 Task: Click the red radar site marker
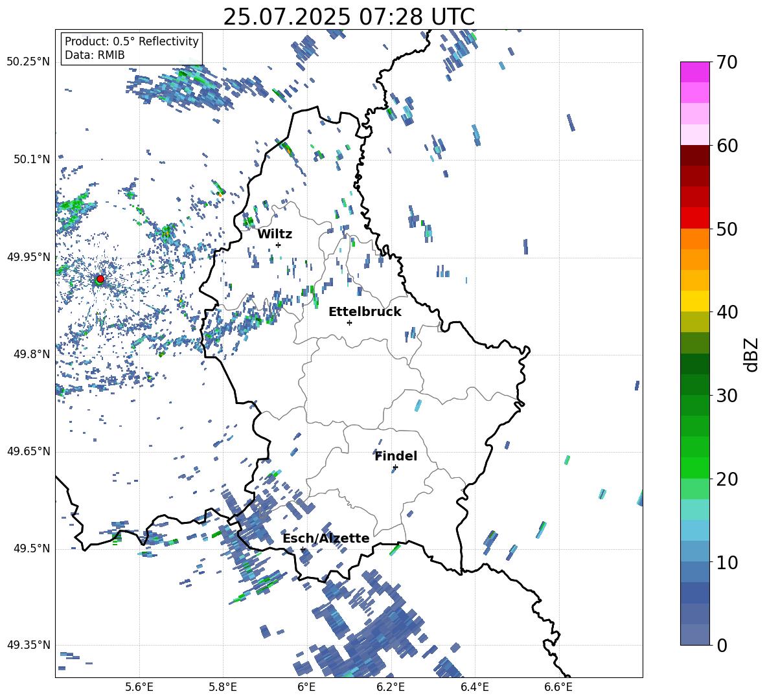[x=100, y=278]
